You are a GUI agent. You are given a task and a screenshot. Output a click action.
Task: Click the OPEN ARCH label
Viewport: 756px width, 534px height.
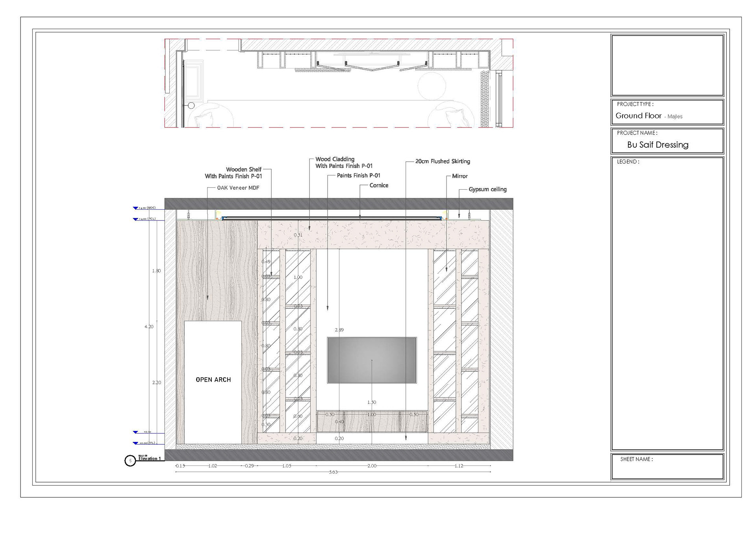(213, 380)
